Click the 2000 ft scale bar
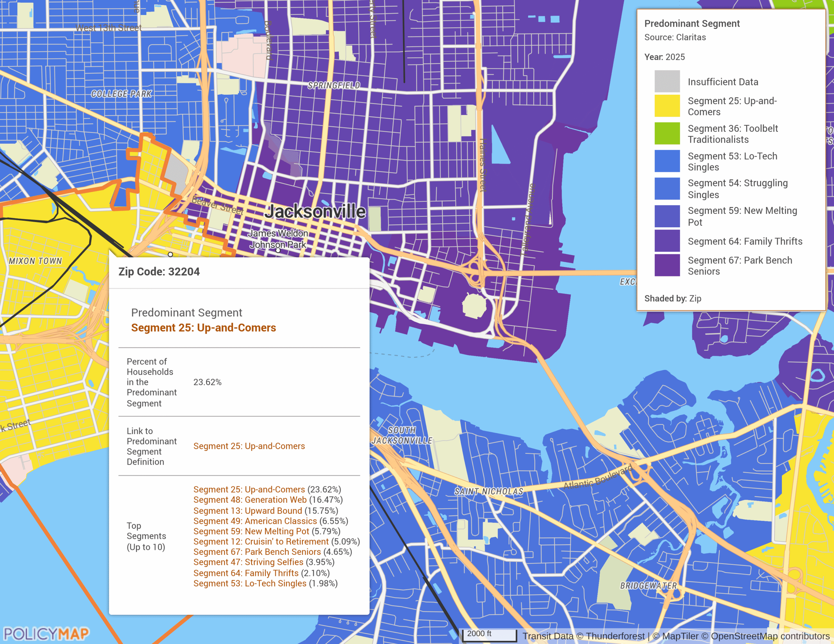 (490, 635)
